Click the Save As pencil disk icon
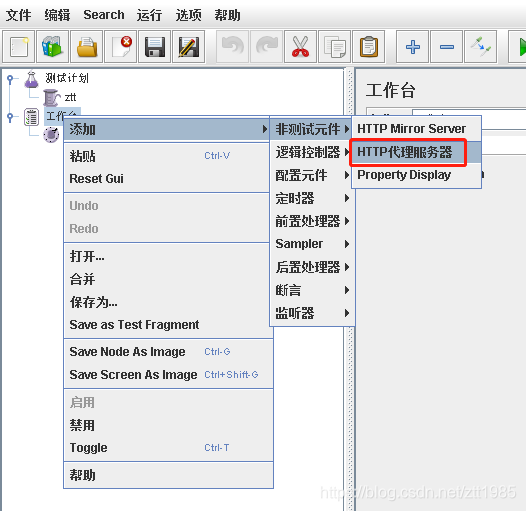 tap(189, 47)
